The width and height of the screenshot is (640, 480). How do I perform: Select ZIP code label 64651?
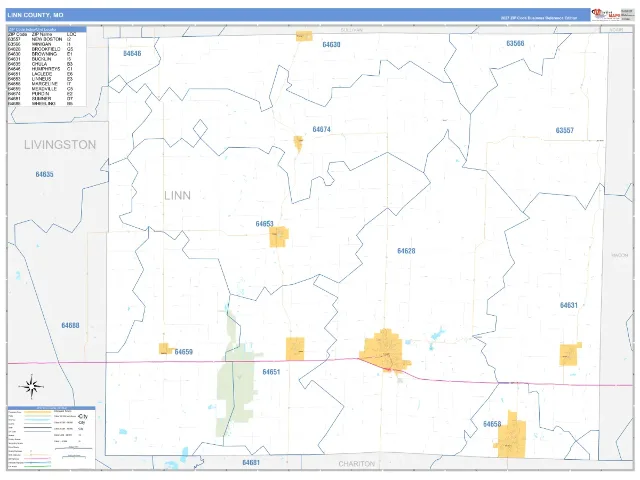[271, 372]
